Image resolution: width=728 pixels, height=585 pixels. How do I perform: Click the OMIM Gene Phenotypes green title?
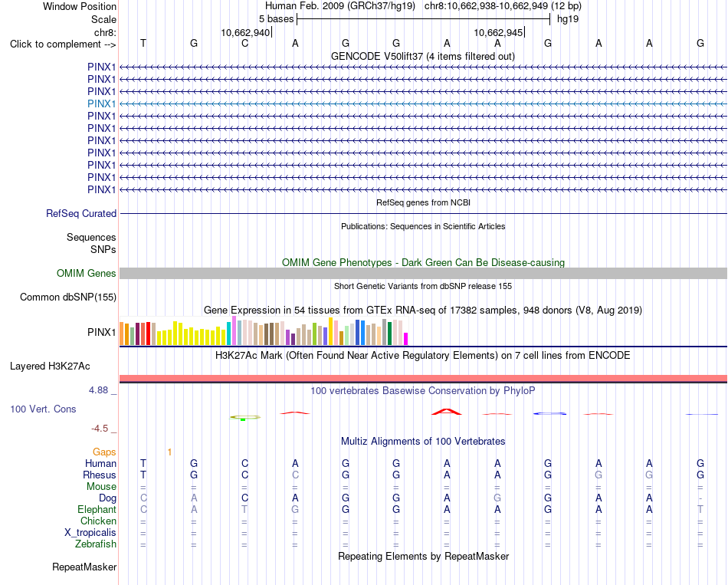423,262
